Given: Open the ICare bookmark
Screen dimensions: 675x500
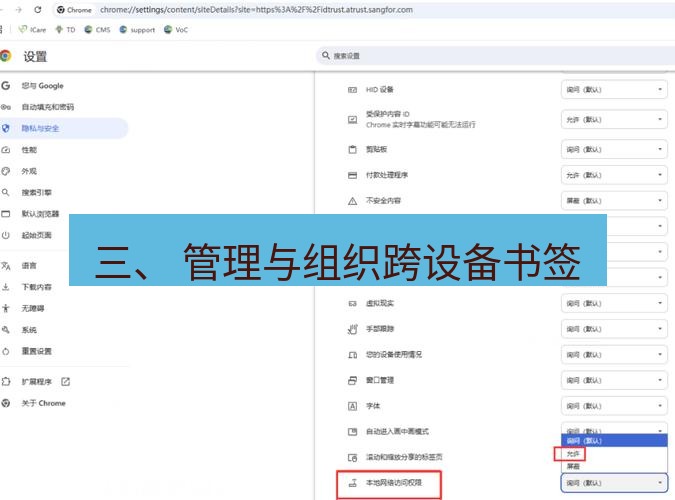Looking at the screenshot, I should click(32, 30).
